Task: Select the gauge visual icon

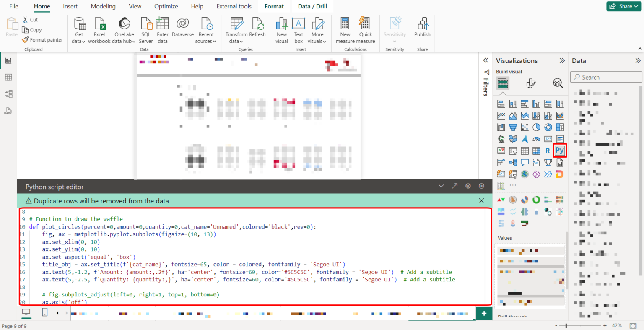Action: coord(537,139)
